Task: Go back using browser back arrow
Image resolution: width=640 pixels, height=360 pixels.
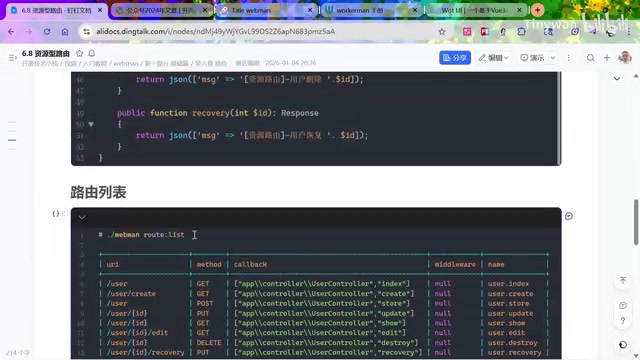Action: click(11, 31)
